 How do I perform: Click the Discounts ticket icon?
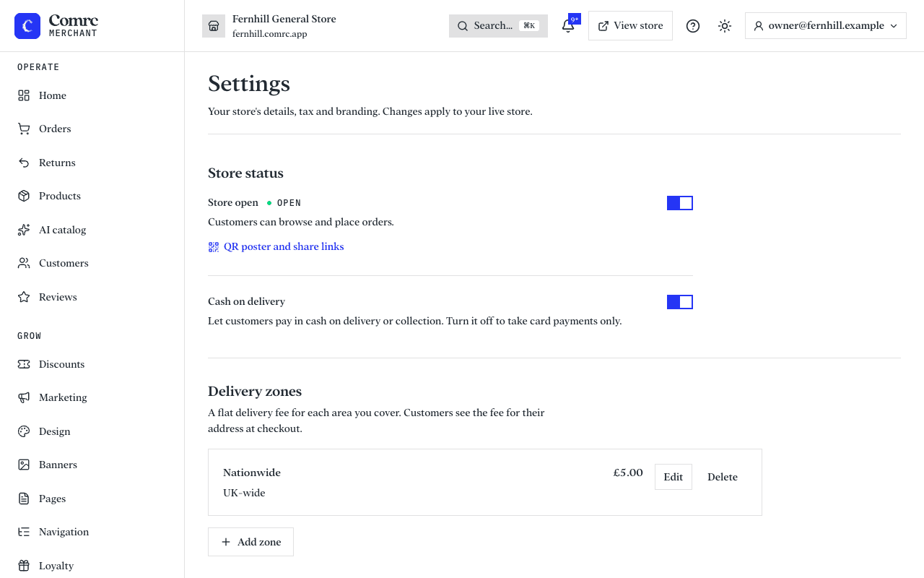[24, 364]
